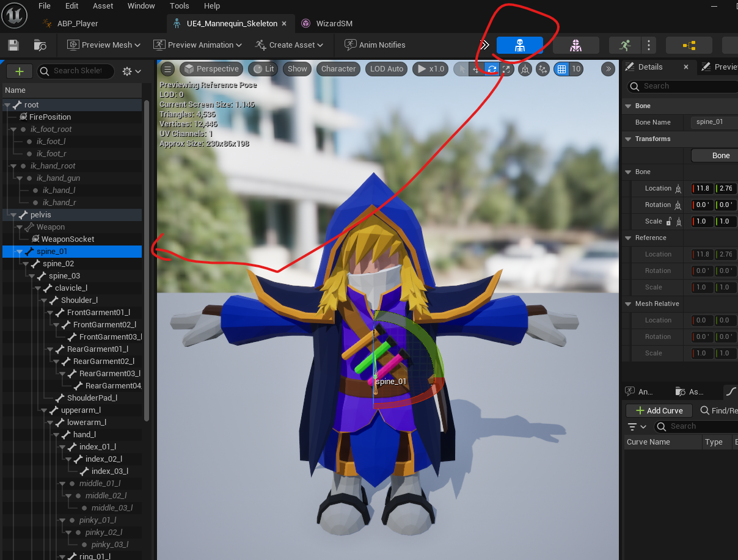
Task: Add new item in skeleton tree
Action: (20, 71)
